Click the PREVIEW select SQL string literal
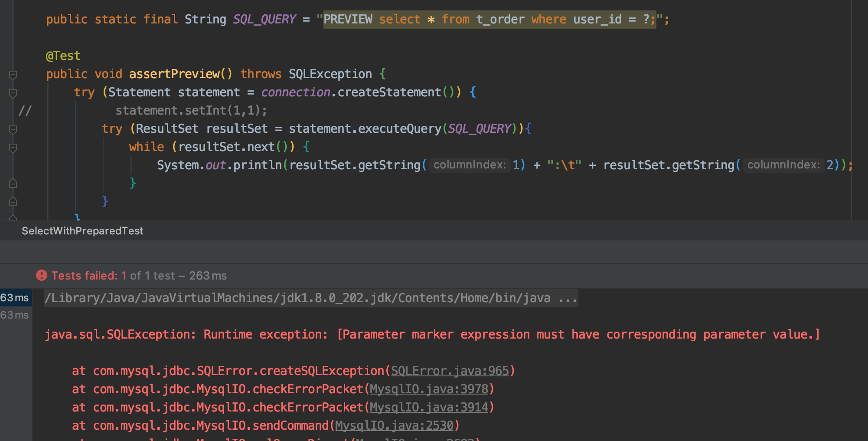Viewport: 868px width, 441px height. click(489, 20)
